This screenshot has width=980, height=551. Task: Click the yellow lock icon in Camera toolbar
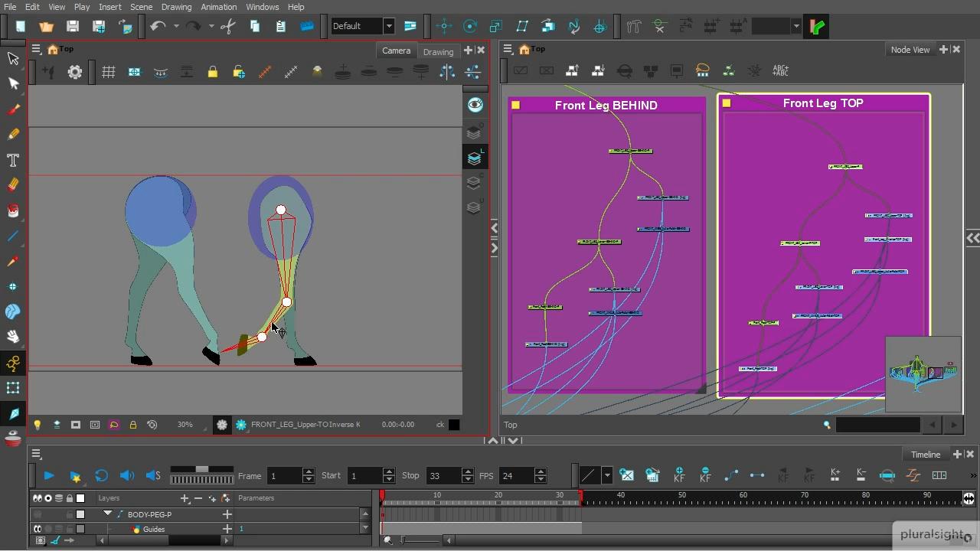213,72
